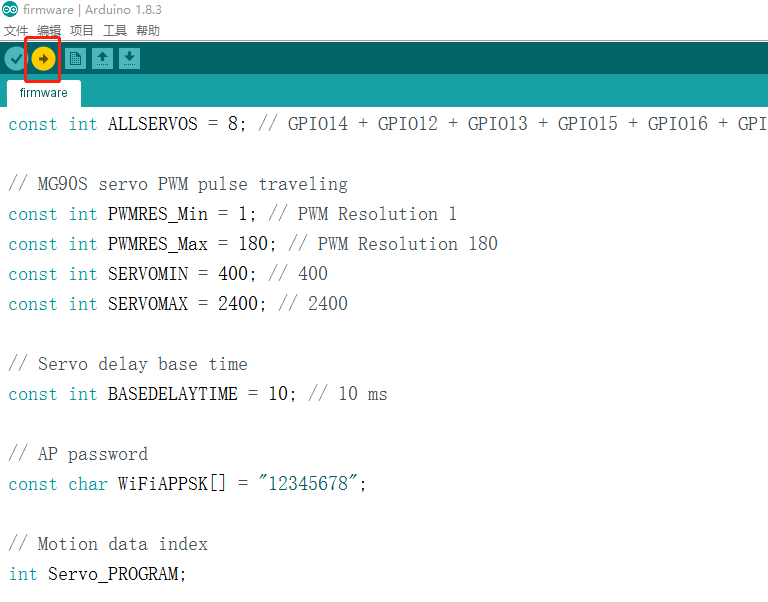The image size is (768, 602).
Task: Click the "12345678" password string in code
Action: [311, 484]
